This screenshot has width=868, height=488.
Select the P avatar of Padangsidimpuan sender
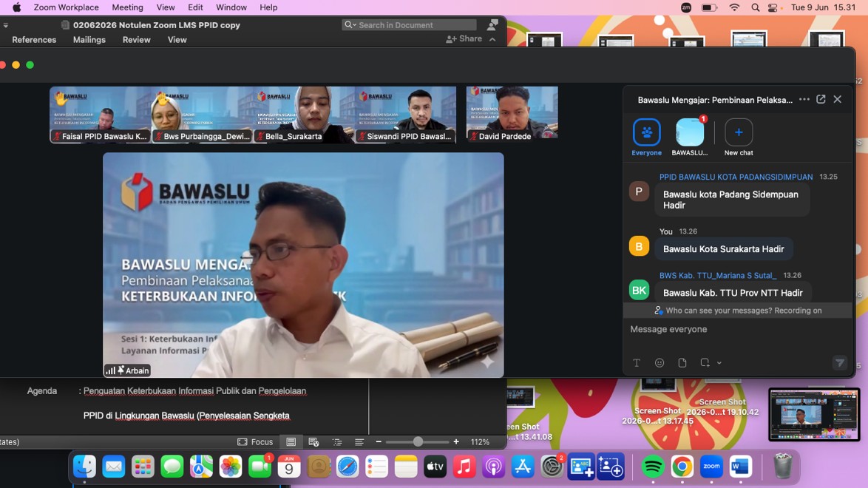[x=639, y=192]
